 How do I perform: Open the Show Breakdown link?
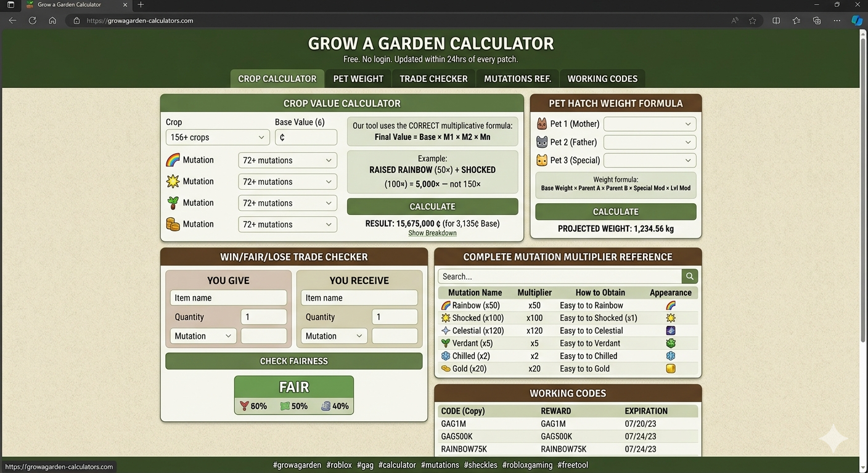(432, 233)
